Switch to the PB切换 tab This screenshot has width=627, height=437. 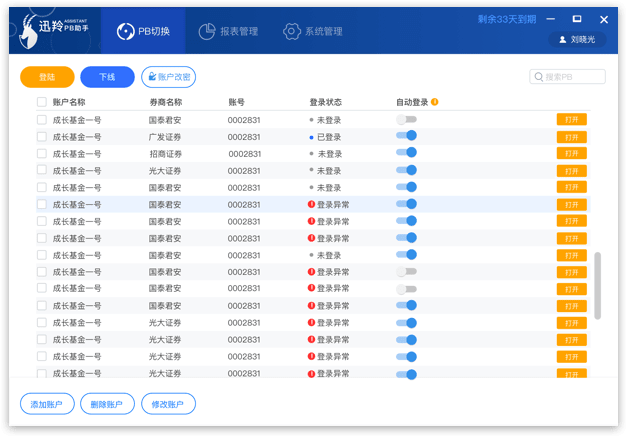143,31
